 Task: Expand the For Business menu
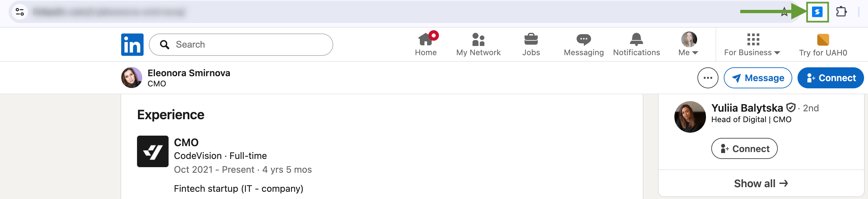click(x=752, y=44)
